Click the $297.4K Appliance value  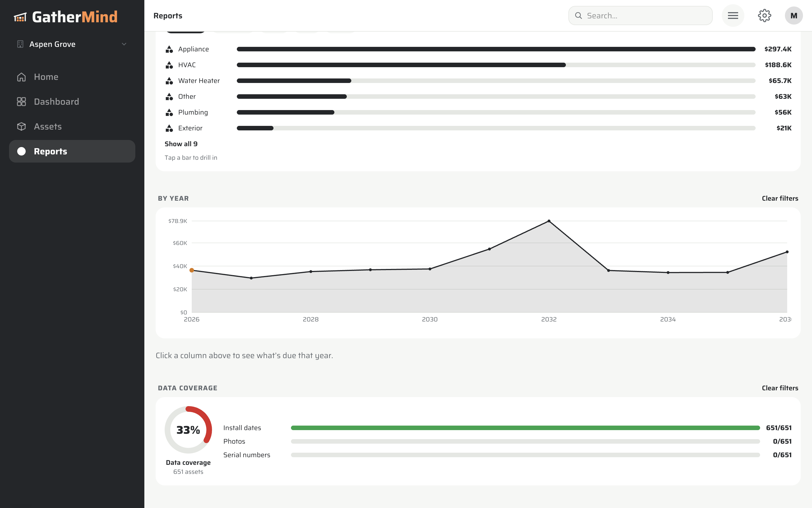(778, 49)
